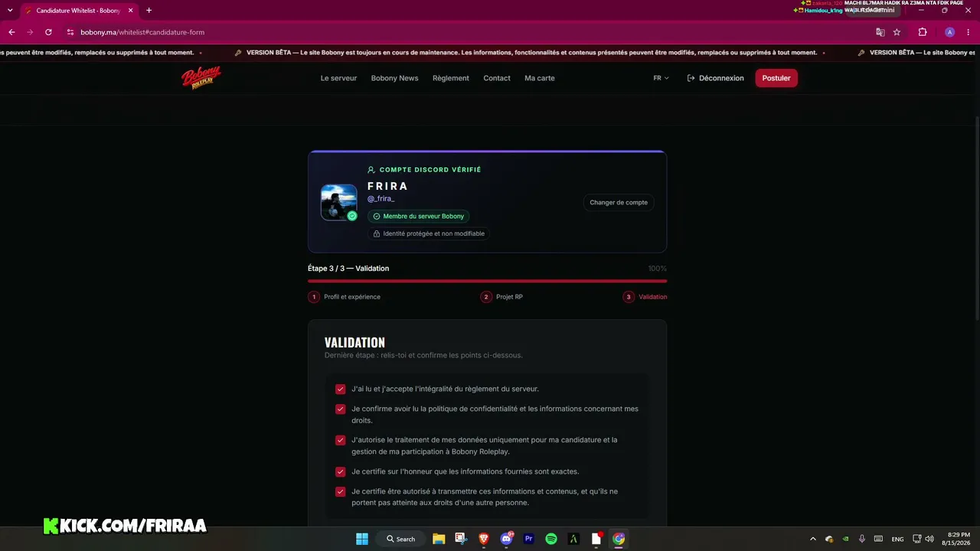Image resolution: width=980 pixels, height=551 pixels.
Task: Click the translate page icon
Action: [880, 32]
